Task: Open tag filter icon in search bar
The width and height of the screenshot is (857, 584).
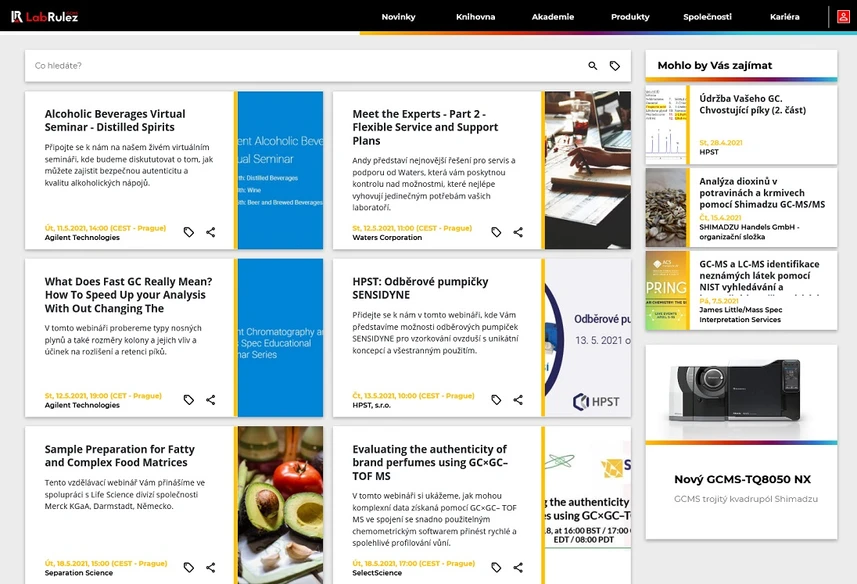Action: pos(615,66)
